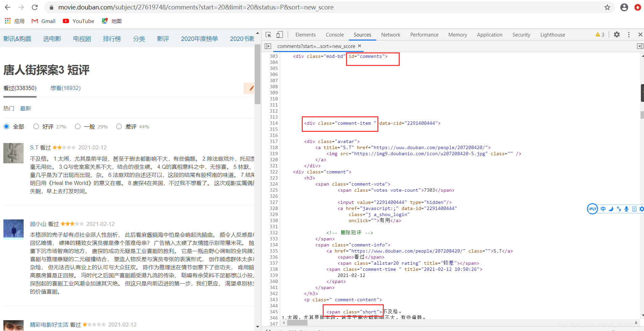Switch to the 想看(16932) comments tab

pyautogui.click(x=66, y=88)
